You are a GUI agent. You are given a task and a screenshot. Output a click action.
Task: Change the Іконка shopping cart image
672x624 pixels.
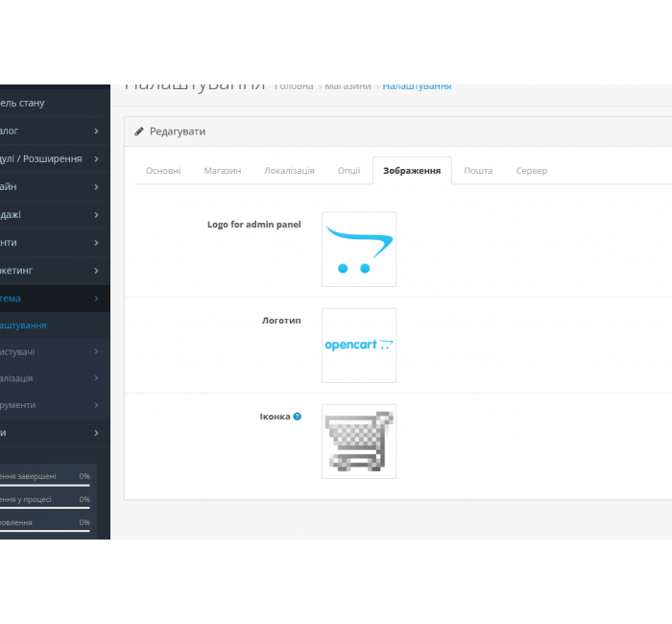coord(359,442)
